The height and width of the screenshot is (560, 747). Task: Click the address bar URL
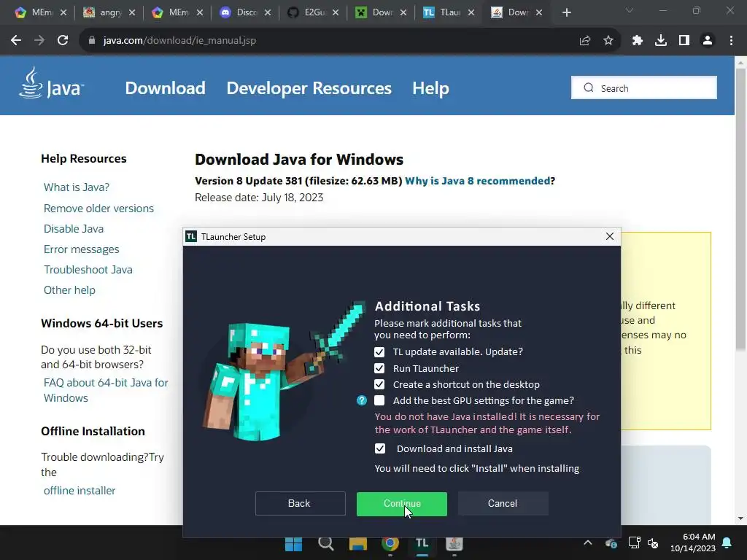179,41
